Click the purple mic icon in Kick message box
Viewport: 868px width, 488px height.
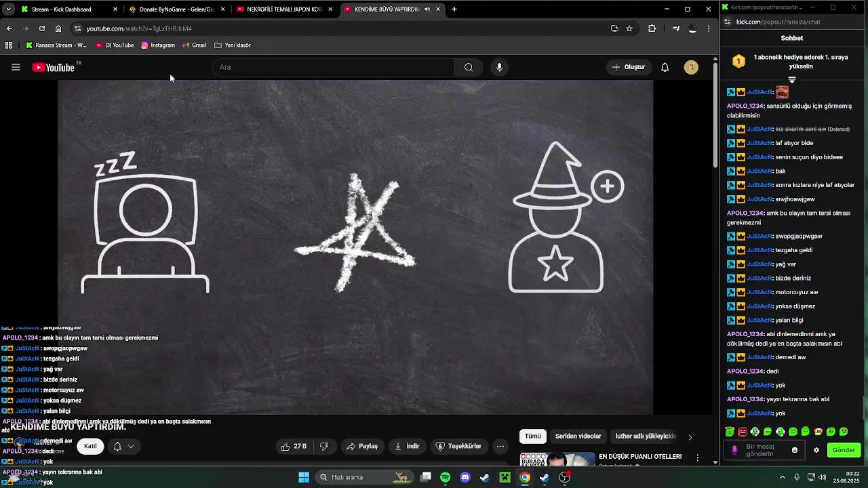click(x=734, y=450)
